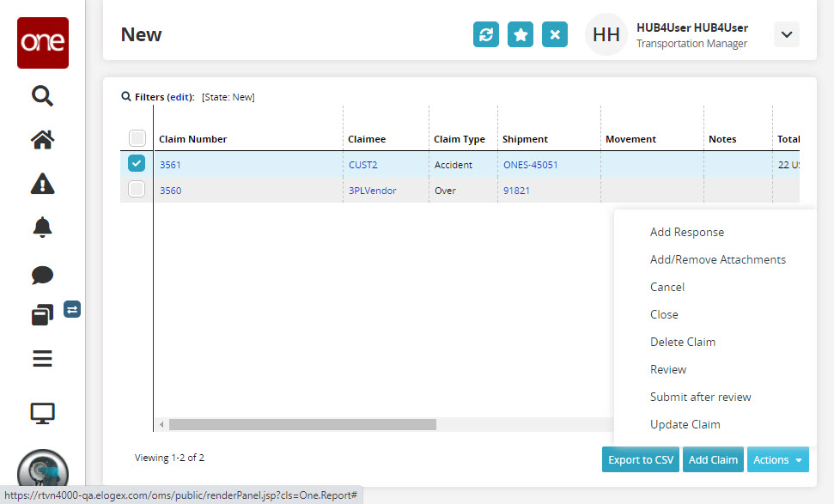Choose Add Response from actions menu
Image resolution: width=834 pixels, height=504 pixels.
click(686, 232)
